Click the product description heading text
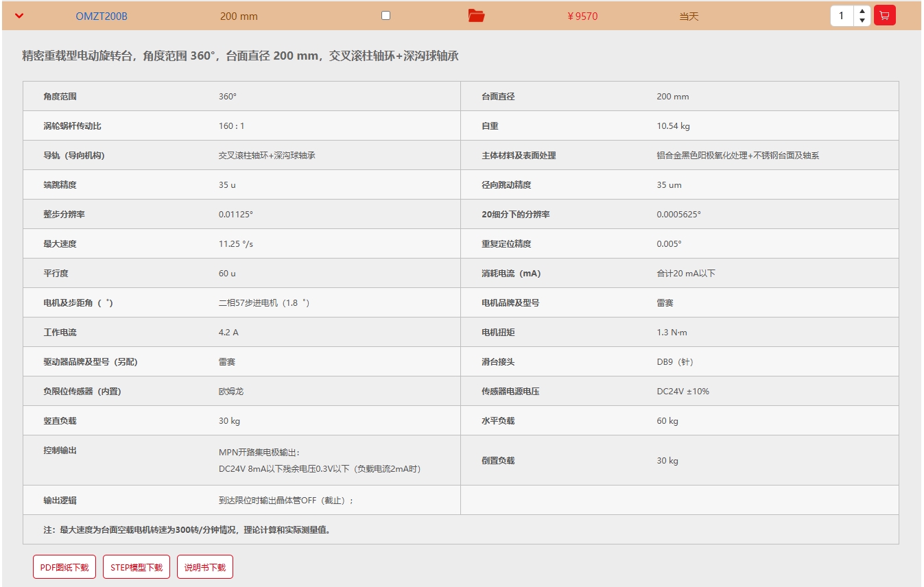Image resolution: width=924 pixels, height=587 pixels. [x=240, y=56]
